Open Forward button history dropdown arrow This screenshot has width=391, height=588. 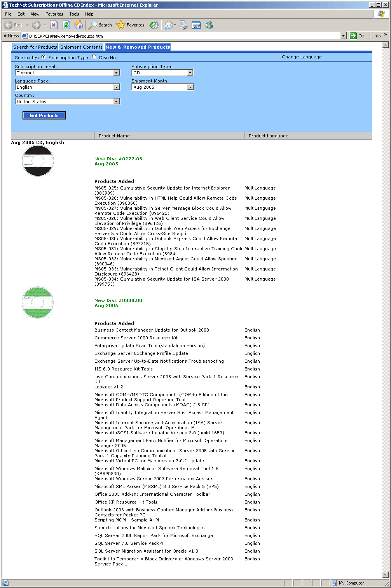click(x=45, y=25)
